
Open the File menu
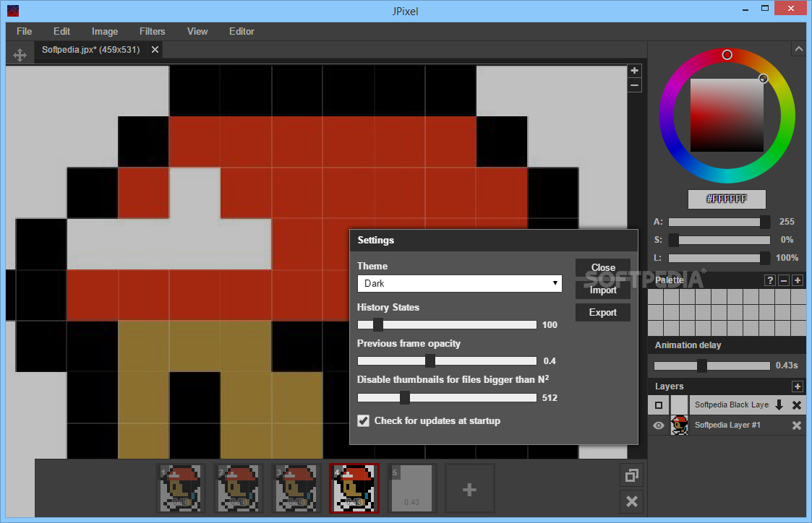pyautogui.click(x=25, y=32)
